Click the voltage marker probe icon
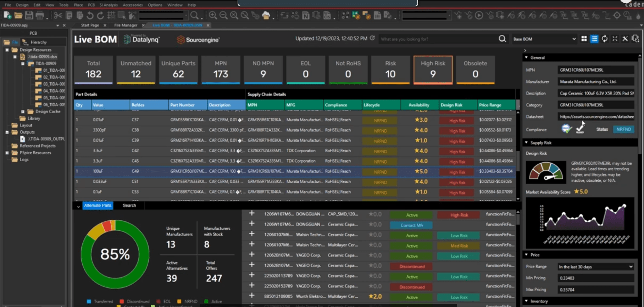This screenshot has height=307, width=644. coord(511,15)
